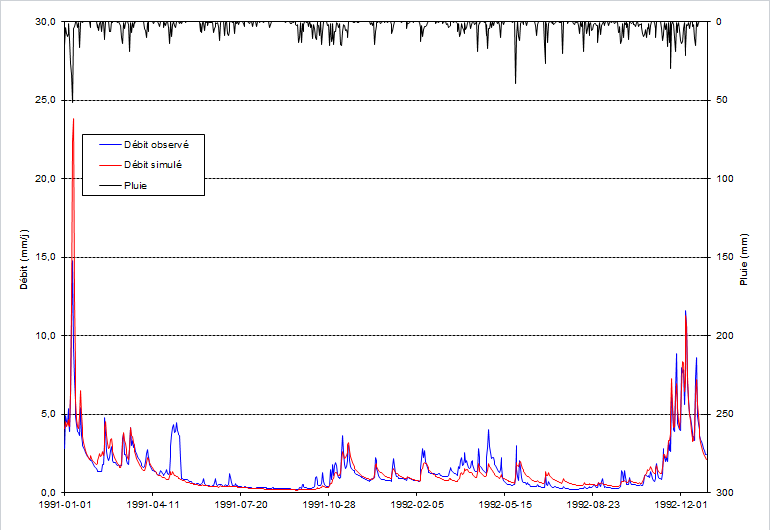
Task: Click the 30,0 left axis value
Action: (x=45, y=22)
